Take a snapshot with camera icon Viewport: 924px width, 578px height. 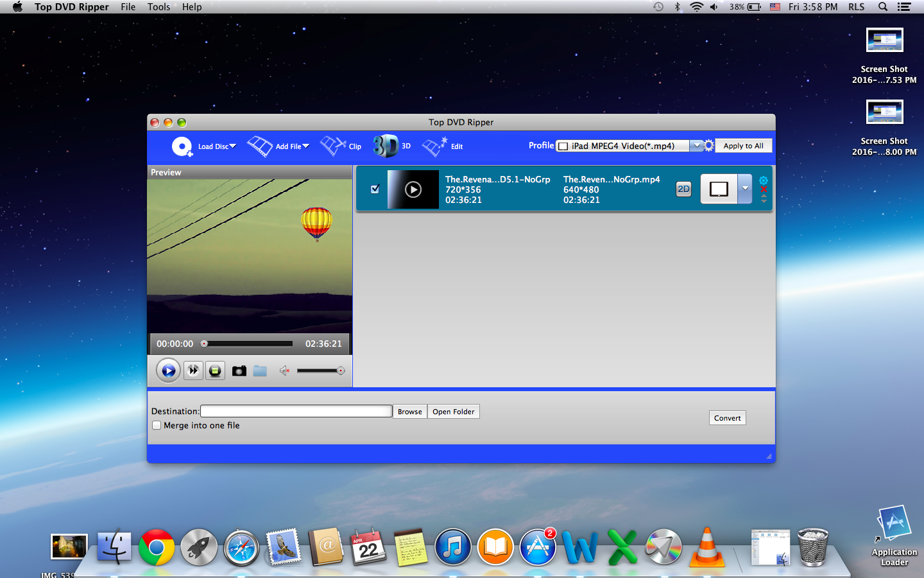[x=239, y=371]
